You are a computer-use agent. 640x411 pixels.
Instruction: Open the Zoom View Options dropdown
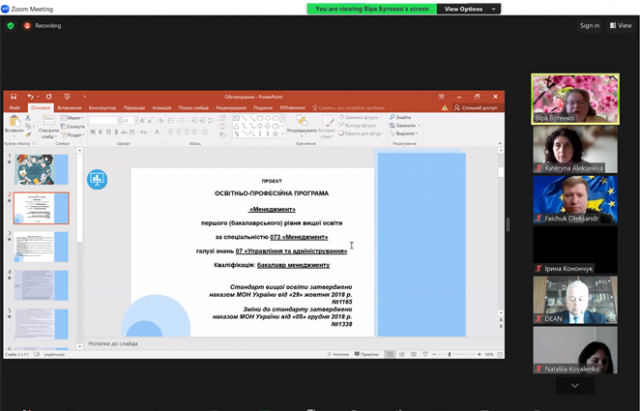click(x=464, y=8)
